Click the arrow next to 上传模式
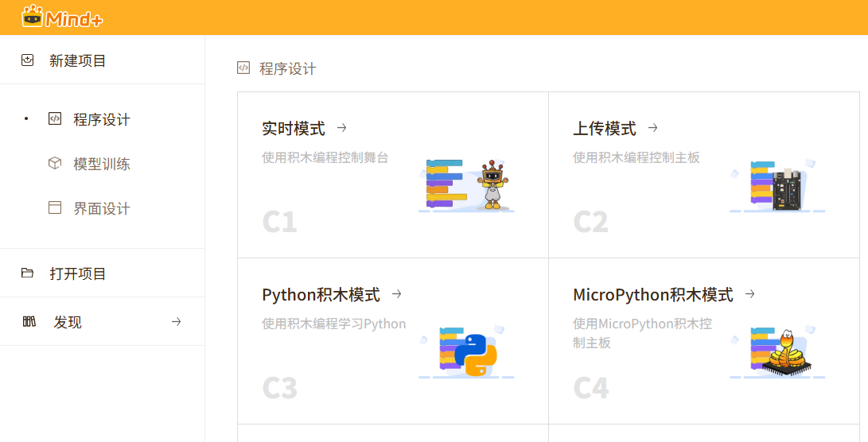Viewport: 868px width, 442px height. (653, 128)
